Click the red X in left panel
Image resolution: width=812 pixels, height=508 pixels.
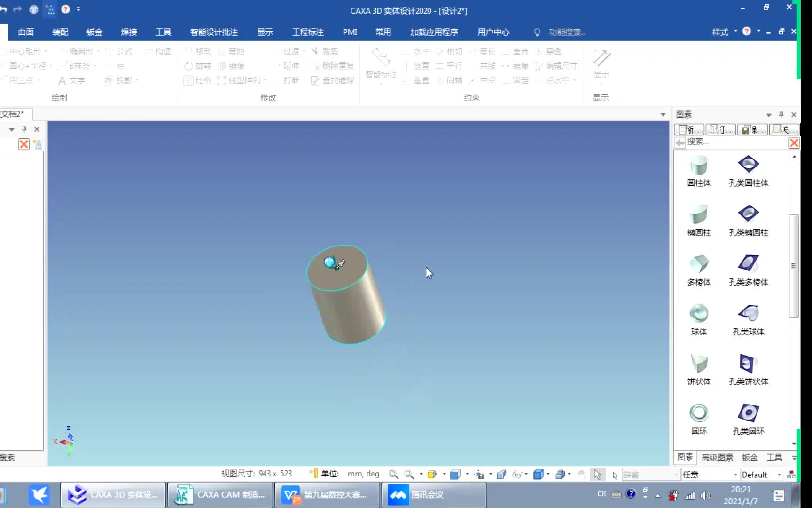coord(23,144)
